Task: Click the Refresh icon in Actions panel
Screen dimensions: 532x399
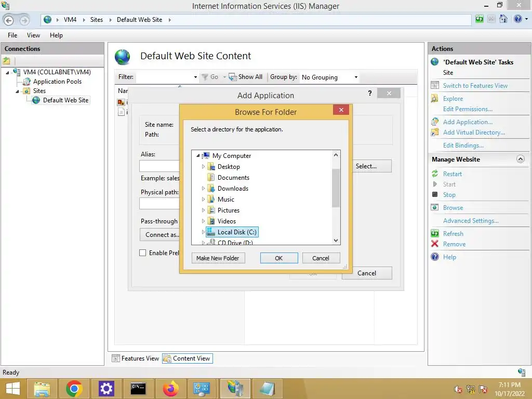Action: coord(435,233)
